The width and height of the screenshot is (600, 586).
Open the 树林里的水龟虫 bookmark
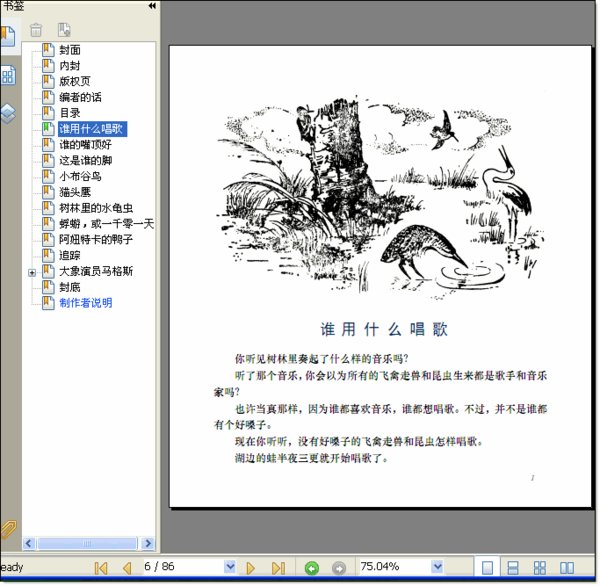[96, 208]
